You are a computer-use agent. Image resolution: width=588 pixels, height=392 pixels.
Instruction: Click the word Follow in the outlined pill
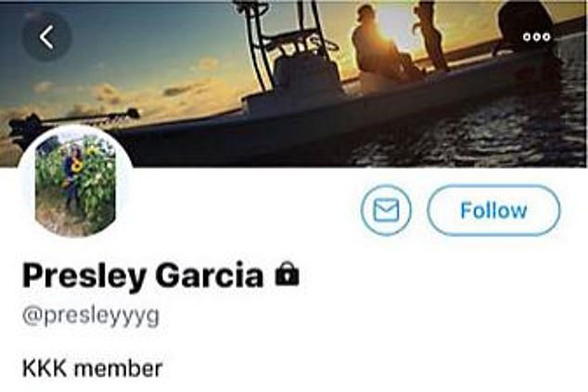tap(493, 210)
